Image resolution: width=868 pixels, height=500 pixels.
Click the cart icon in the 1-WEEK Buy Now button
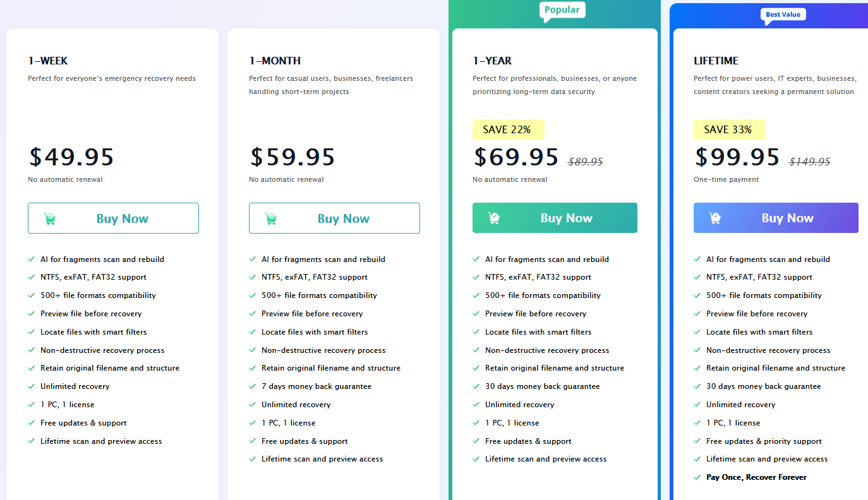click(50, 218)
